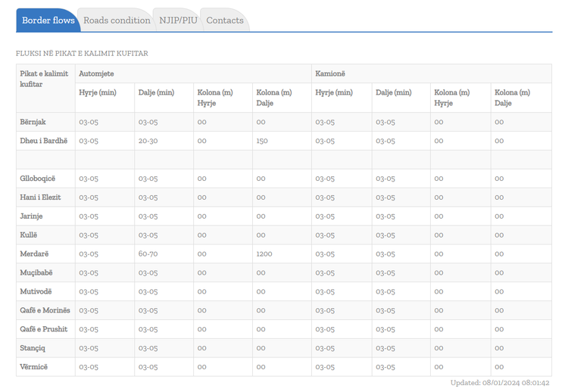Click the Jarinje border crossing cell

click(x=45, y=216)
